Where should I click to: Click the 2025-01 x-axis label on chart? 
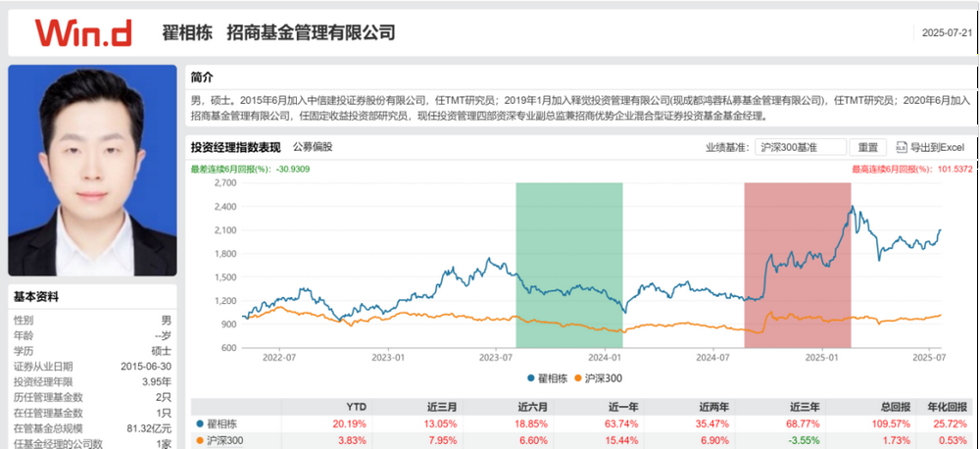pyautogui.click(x=822, y=358)
